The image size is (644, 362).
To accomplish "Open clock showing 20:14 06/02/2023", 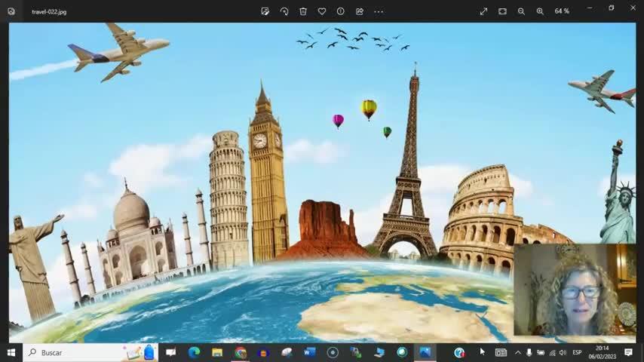I will pos(602,352).
